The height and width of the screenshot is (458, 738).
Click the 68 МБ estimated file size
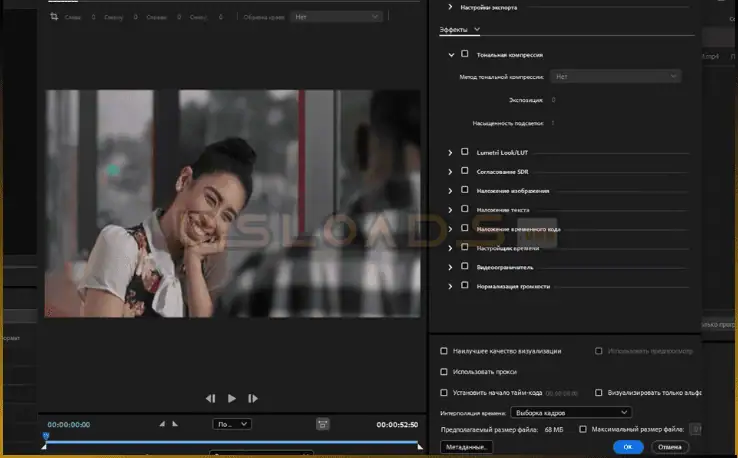(x=554, y=429)
